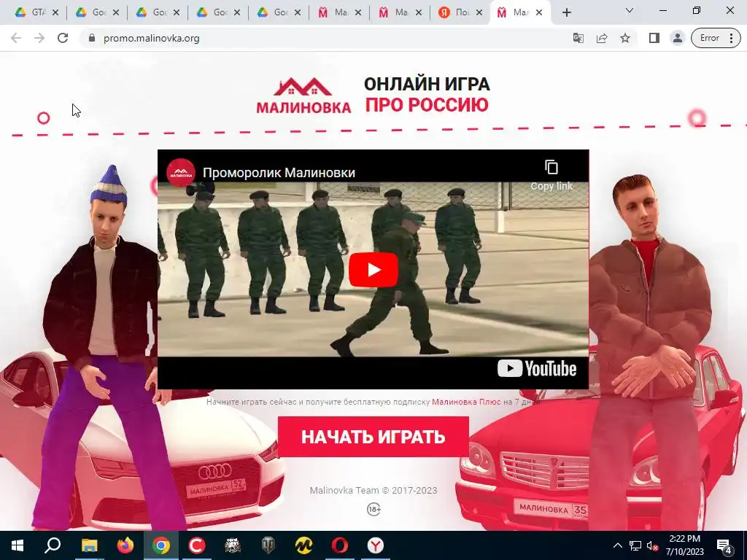Open network settings in system tray
The image size is (747, 560).
(x=635, y=545)
